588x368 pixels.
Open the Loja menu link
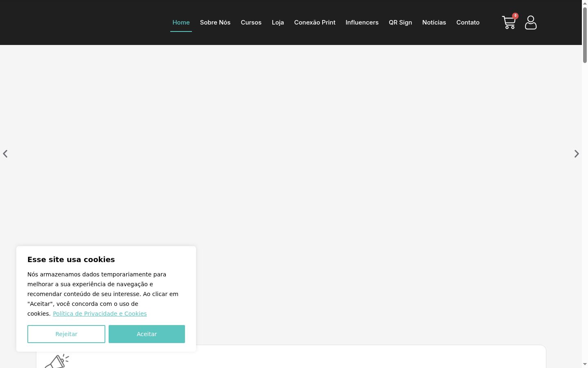(278, 22)
